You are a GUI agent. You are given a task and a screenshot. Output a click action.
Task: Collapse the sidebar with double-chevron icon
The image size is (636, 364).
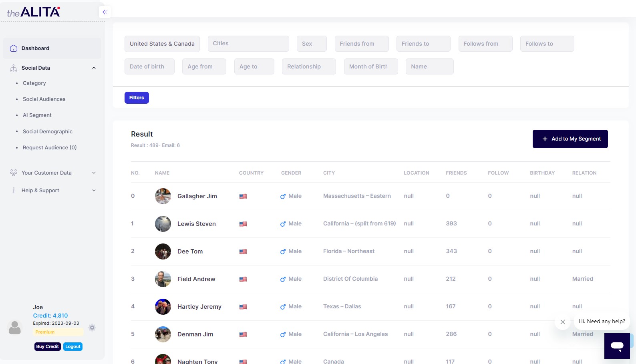pyautogui.click(x=105, y=12)
